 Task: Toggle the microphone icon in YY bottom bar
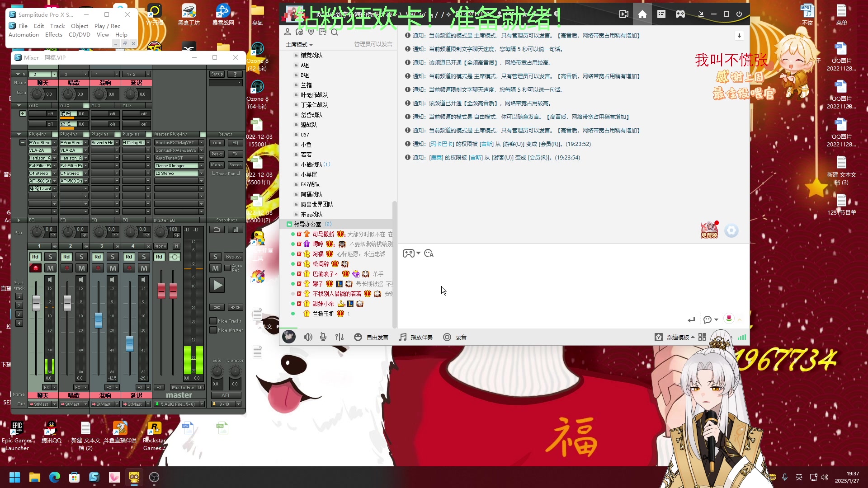323,337
